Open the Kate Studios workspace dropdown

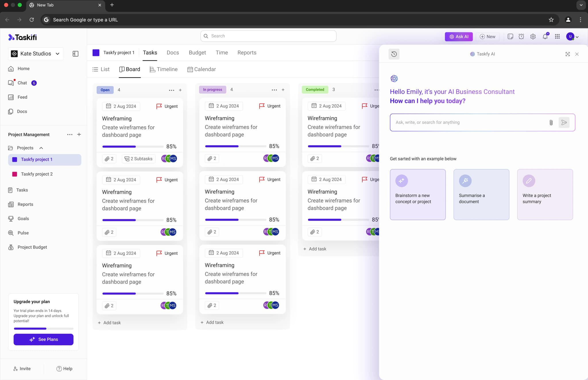(36, 54)
